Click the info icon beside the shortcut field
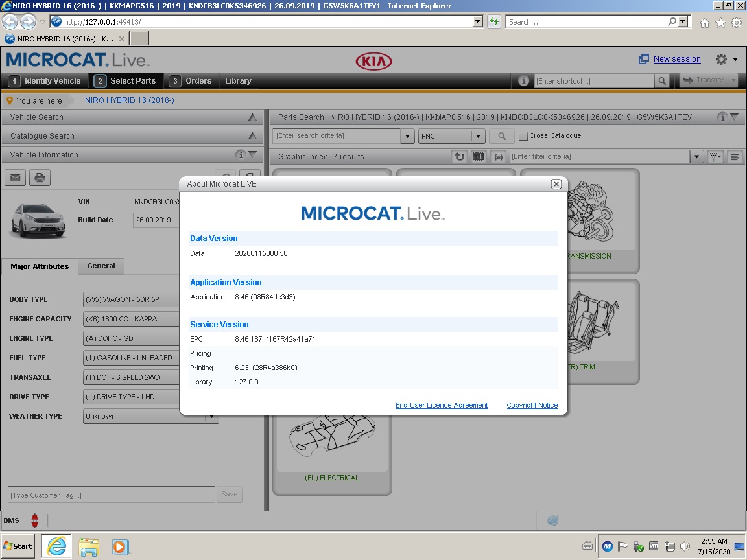Viewport: 747px width, 560px height. pyautogui.click(x=523, y=80)
